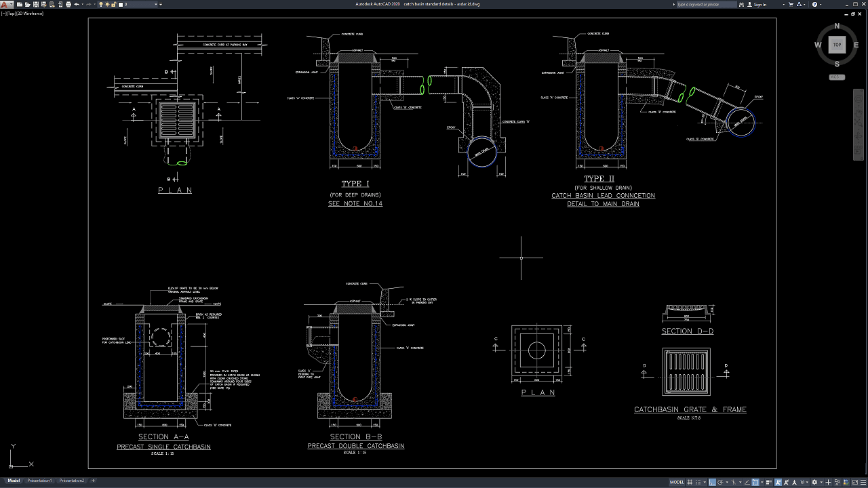Click the Annotation Monitor plus icon
868x488 pixels.
(x=828, y=482)
